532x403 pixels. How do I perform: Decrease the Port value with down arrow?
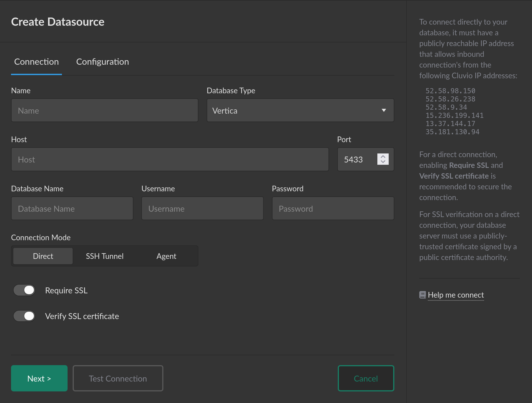click(383, 162)
